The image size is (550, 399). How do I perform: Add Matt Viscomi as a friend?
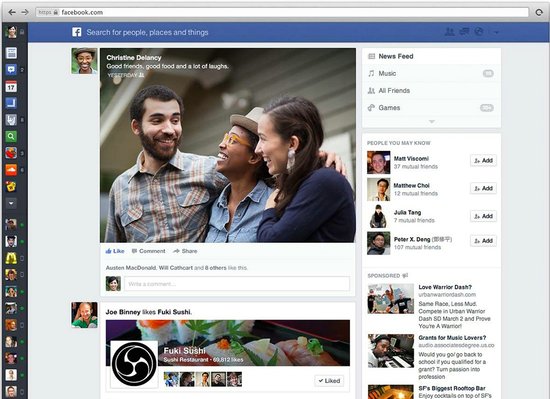pyautogui.click(x=483, y=161)
